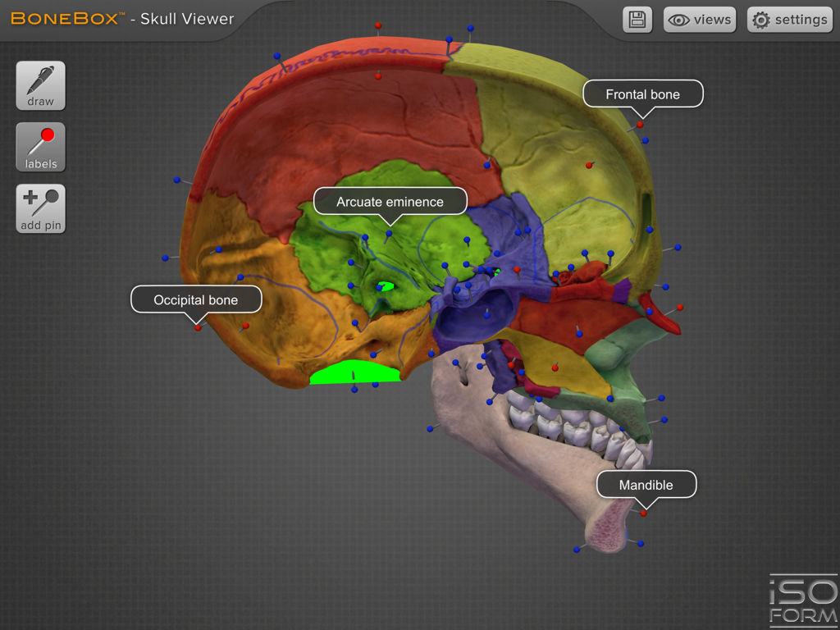The width and height of the screenshot is (840, 630).
Task: Select the Labels tool
Action: 39,147
